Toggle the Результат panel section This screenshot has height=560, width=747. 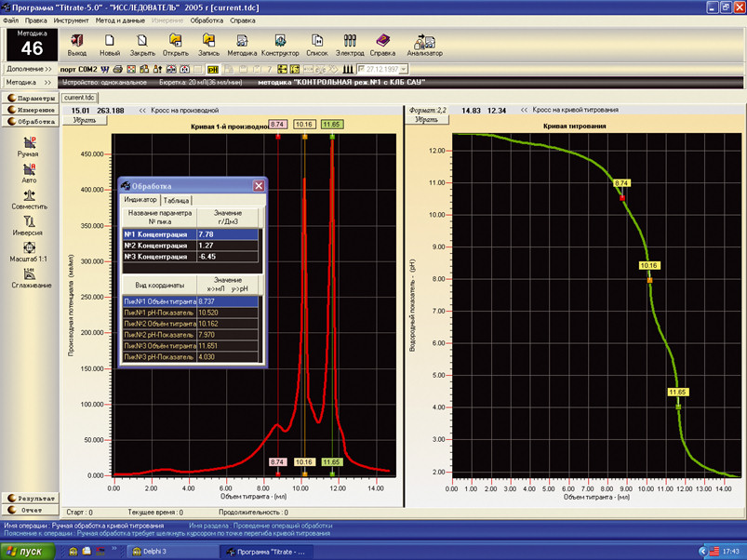click(31, 498)
